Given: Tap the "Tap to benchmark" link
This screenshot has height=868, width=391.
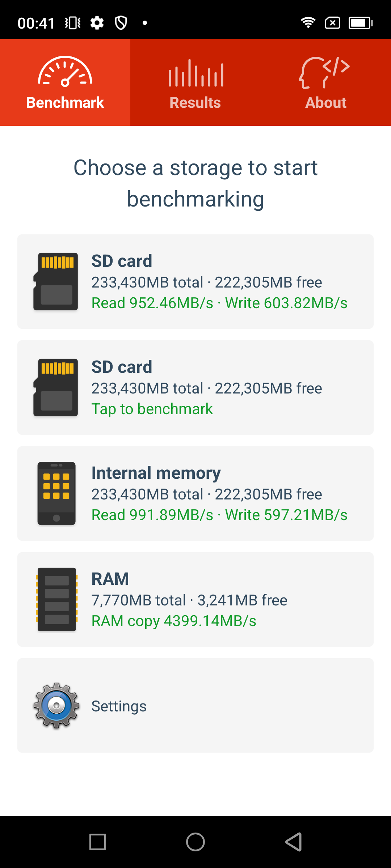Looking at the screenshot, I should (x=152, y=409).
